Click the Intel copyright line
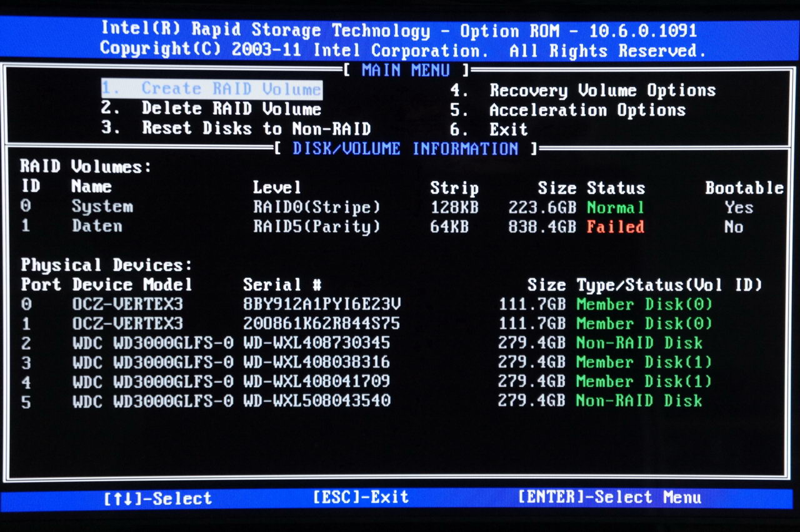 (403, 50)
